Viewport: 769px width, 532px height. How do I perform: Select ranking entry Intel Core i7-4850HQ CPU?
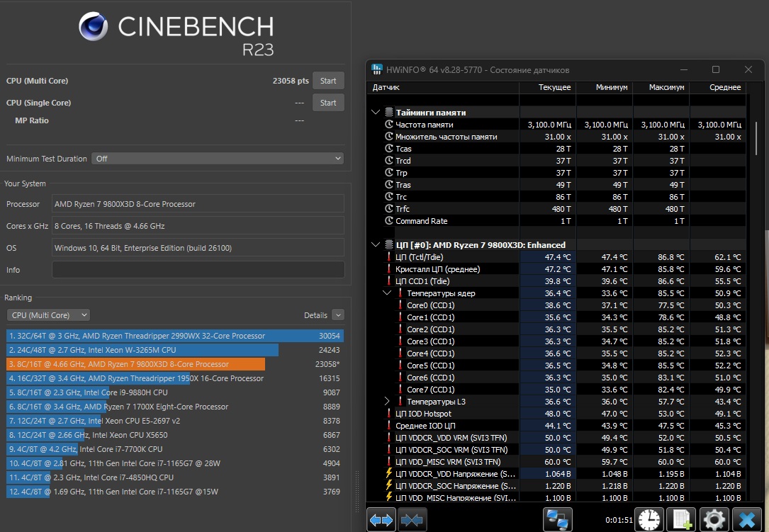pos(175,477)
